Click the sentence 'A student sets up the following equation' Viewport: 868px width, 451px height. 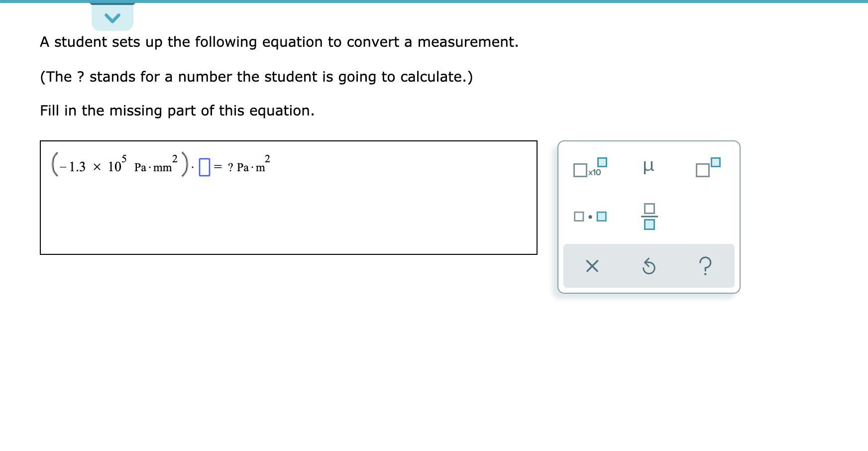(279, 42)
